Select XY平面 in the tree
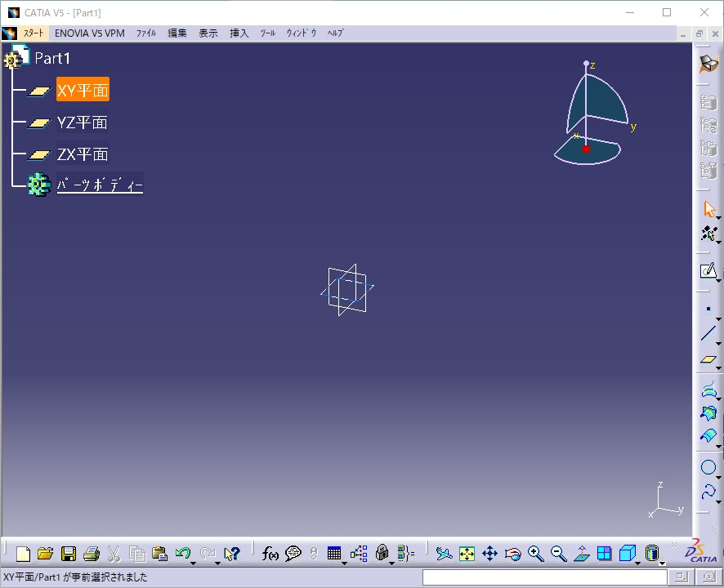724x588 pixels. (x=83, y=90)
